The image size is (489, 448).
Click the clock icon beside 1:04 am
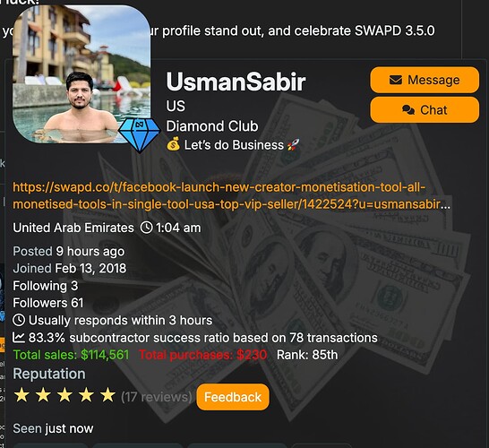click(x=146, y=228)
